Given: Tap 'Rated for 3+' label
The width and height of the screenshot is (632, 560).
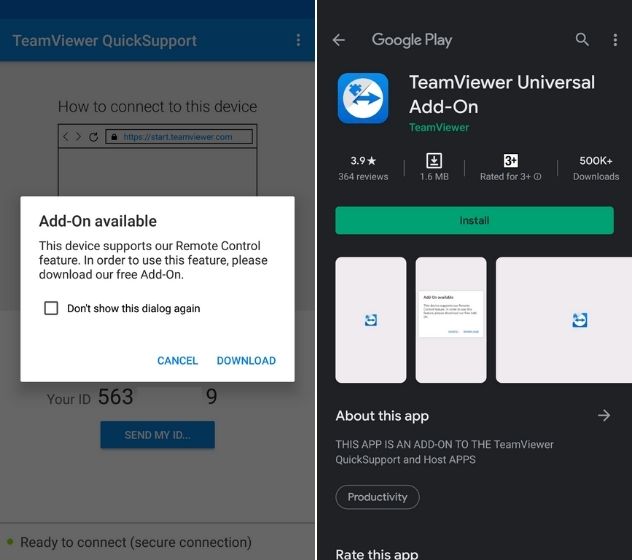Looking at the screenshot, I should point(505,177).
